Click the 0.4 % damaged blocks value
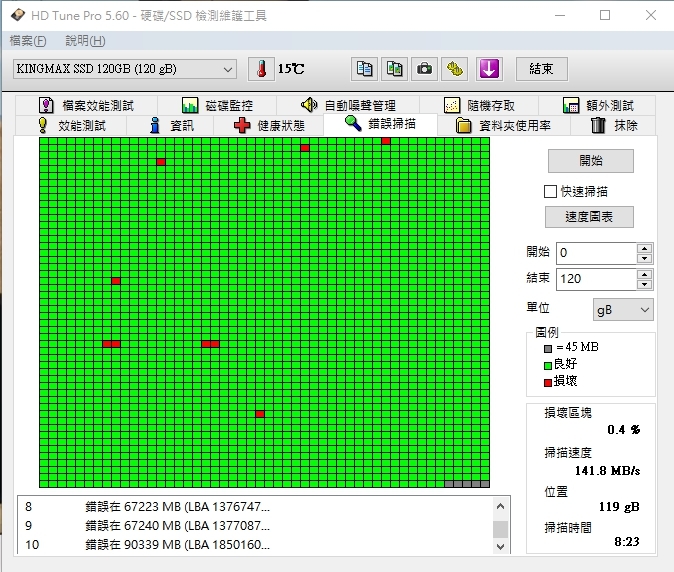674x572 pixels. point(623,430)
